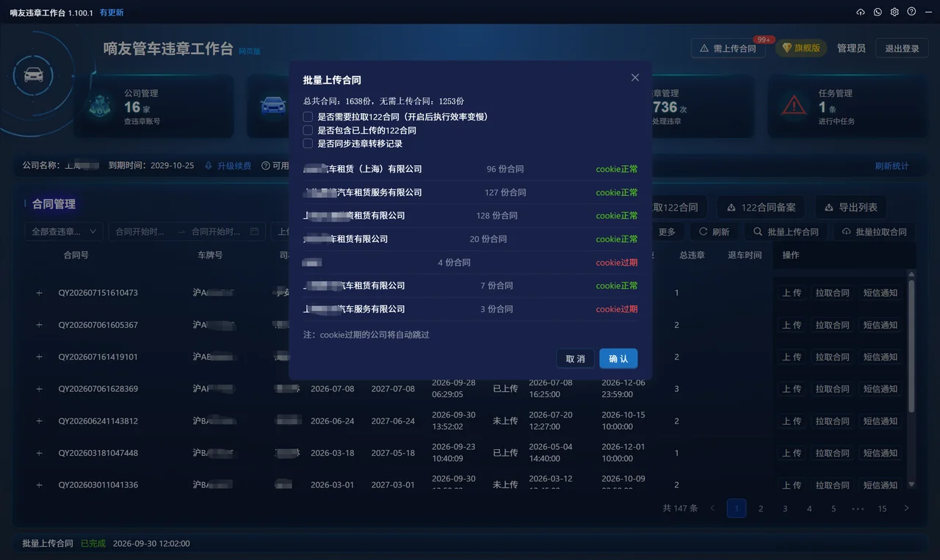This screenshot has height=560, width=940.
Task: Expand row QY202603181047448 with plus
Action: pos(40,454)
